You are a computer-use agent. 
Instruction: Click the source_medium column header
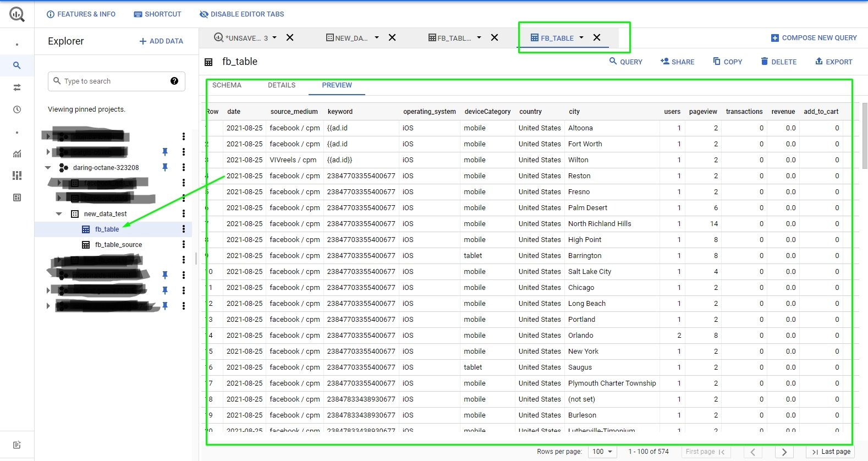point(294,112)
